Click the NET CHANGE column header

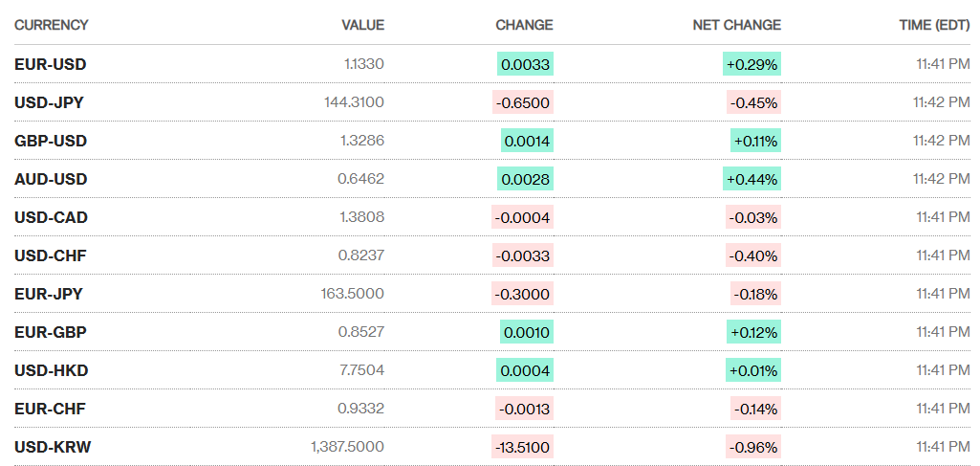[x=736, y=25]
